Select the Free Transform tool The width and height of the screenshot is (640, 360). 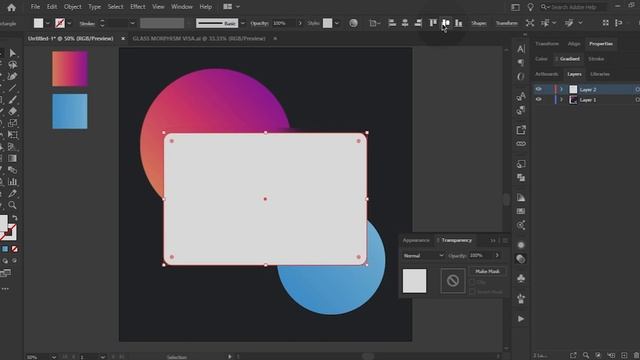(x=13, y=135)
